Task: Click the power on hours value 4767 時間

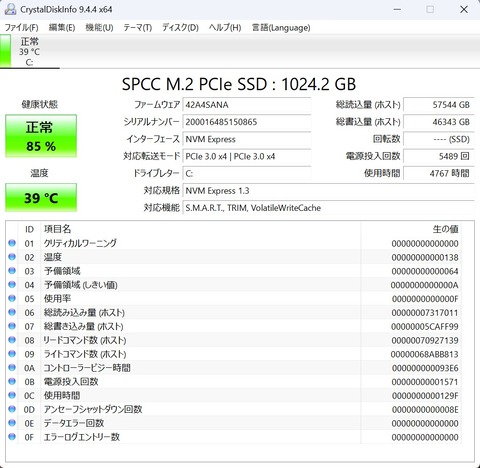Action: pos(438,173)
